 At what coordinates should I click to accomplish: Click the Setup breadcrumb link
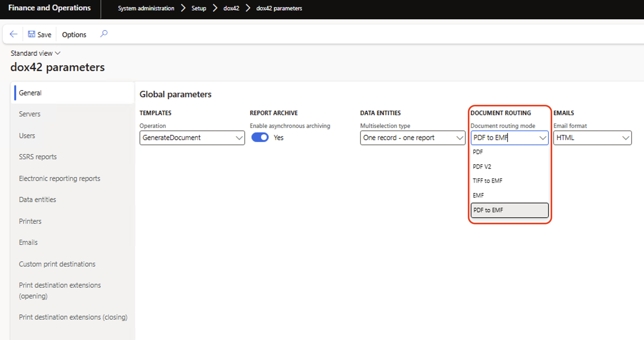[199, 8]
